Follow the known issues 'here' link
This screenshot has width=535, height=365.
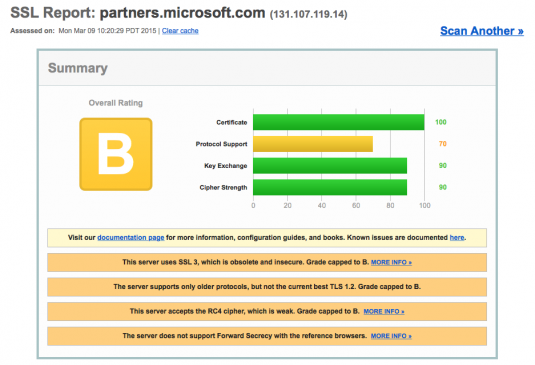coord(457,237)
